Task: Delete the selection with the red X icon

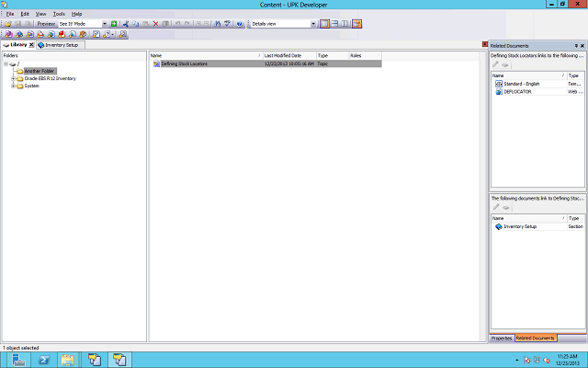Action: pyautogui.click(x=155, y=24)
